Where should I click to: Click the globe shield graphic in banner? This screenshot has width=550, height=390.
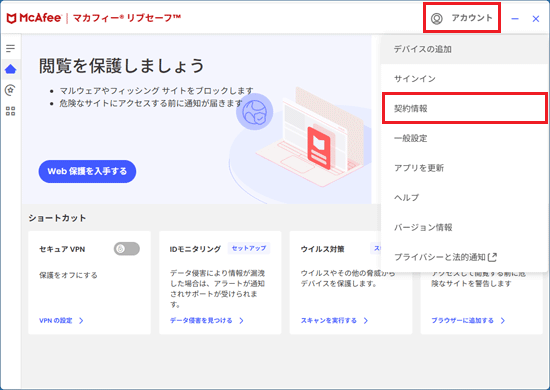pos(255,112)
